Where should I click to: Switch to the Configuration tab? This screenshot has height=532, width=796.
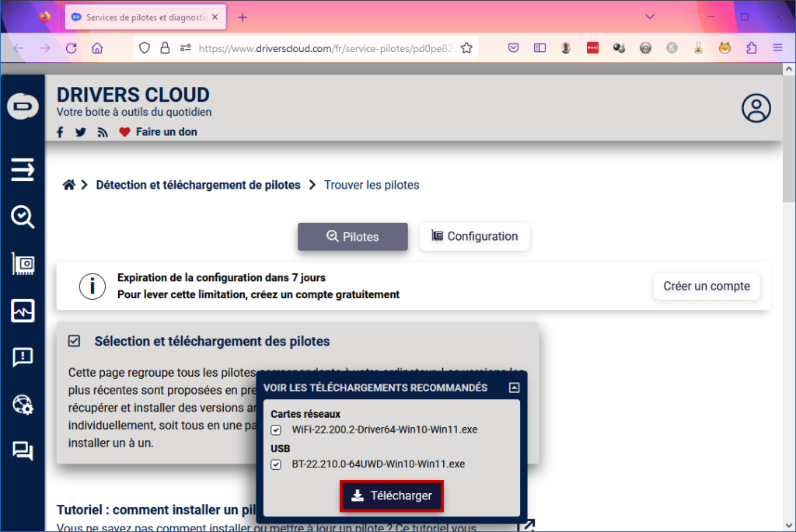click(x=474, y=236)
